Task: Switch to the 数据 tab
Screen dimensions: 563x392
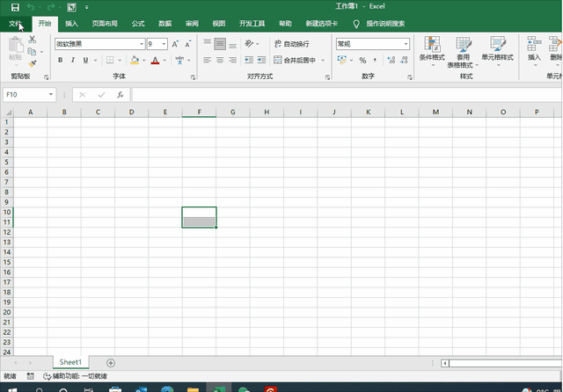Action: [x=165, y=24]
